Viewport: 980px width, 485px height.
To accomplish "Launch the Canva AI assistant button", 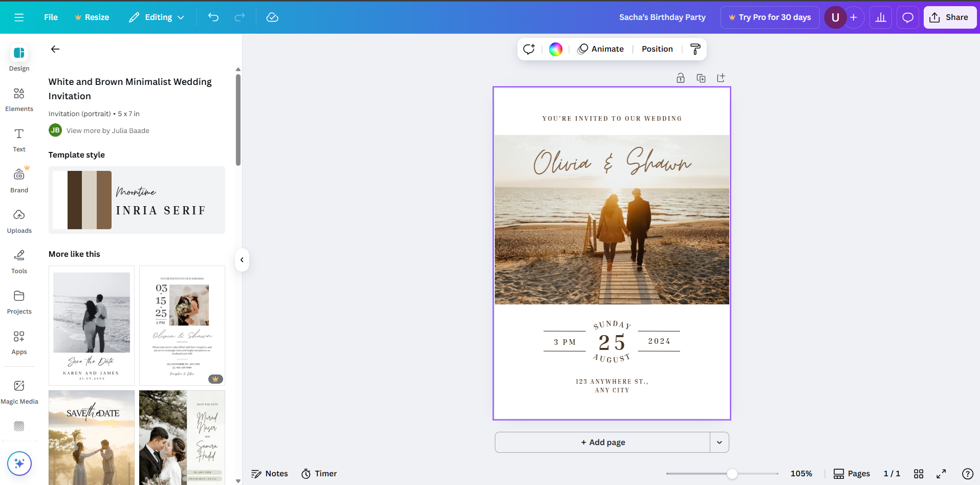I will point(19,464).
